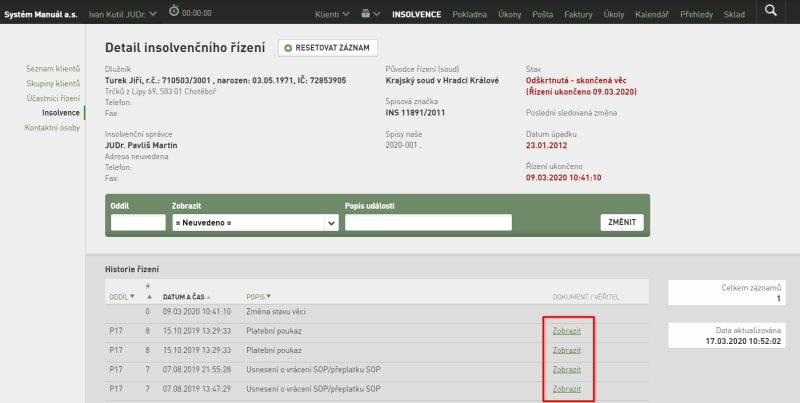Click the Oddíl input field

click(x=138, y=223)
